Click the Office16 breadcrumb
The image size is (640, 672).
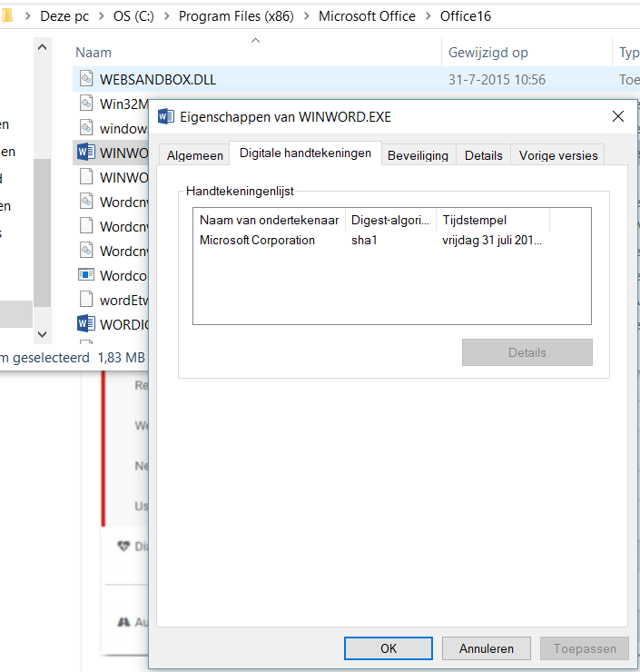(465, 16)
